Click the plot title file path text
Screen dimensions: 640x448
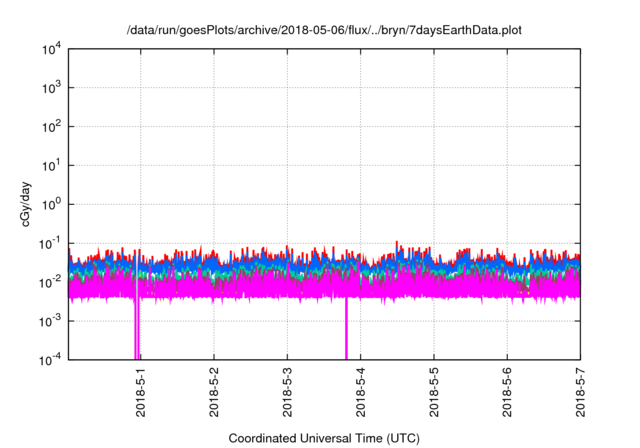tap(324, 30)
